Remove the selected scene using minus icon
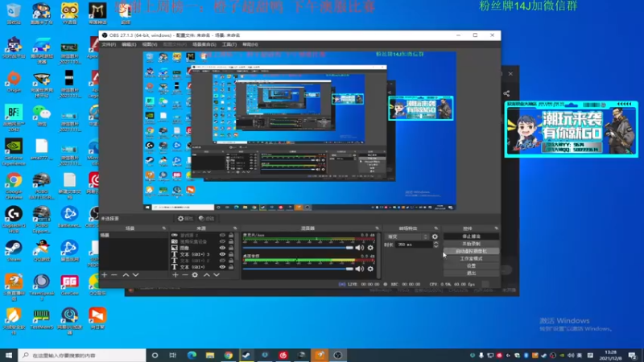The width and height of the screenshot is (644, 362). (x=114, y=274)
